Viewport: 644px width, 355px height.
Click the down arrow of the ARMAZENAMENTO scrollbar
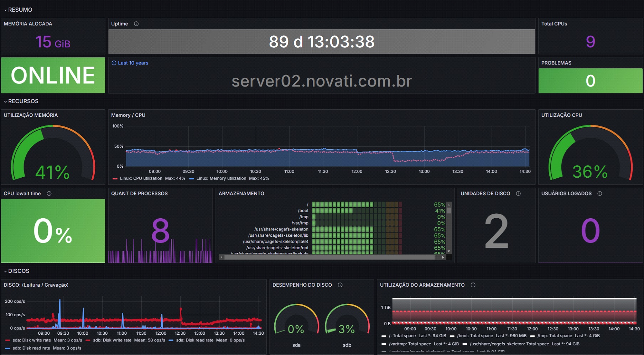[x=449, y=251]
